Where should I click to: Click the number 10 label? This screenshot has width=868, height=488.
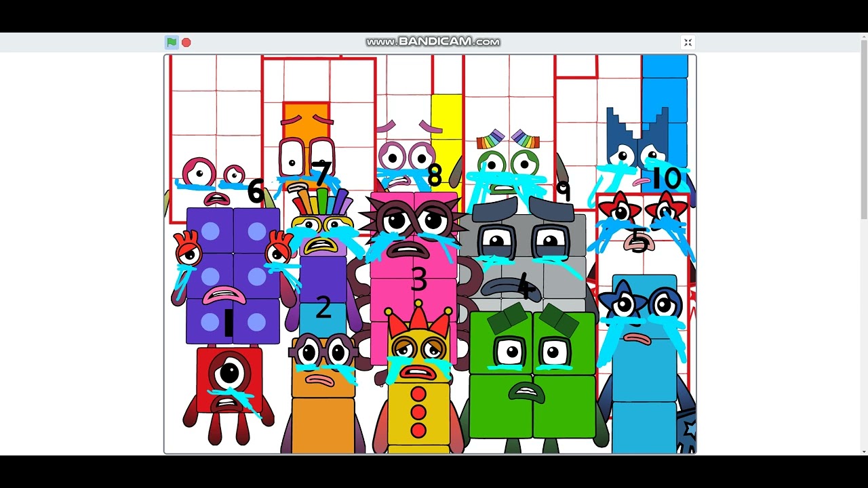pyautogui.click(x=665, y=178)
